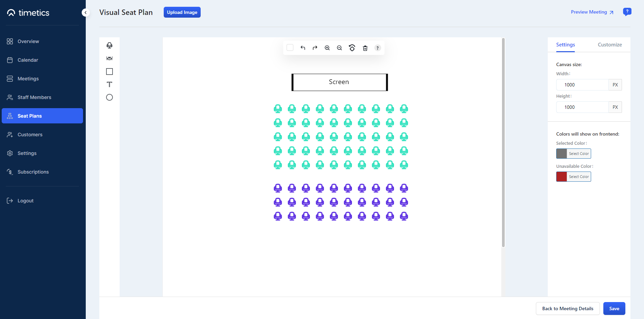The height and width of the screenshot is (319, 644).
Task: Select the table placement tool
Action: click(109, 58)
